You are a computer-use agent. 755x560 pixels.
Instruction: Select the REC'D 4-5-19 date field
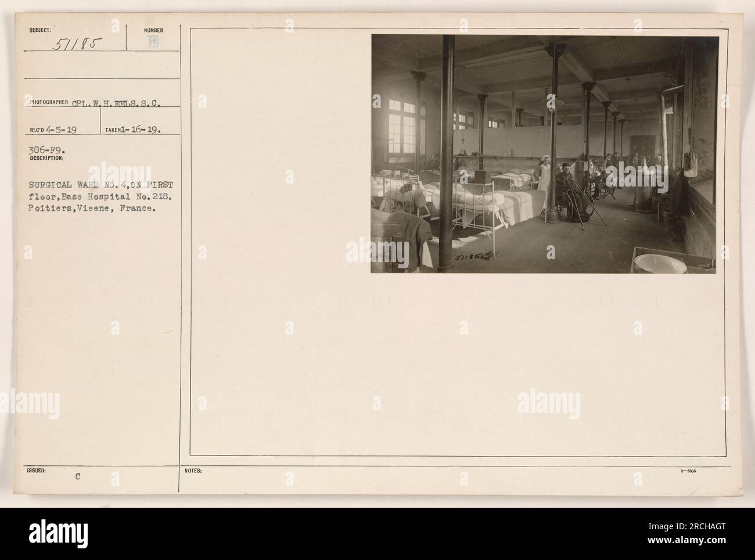point(51,131)
